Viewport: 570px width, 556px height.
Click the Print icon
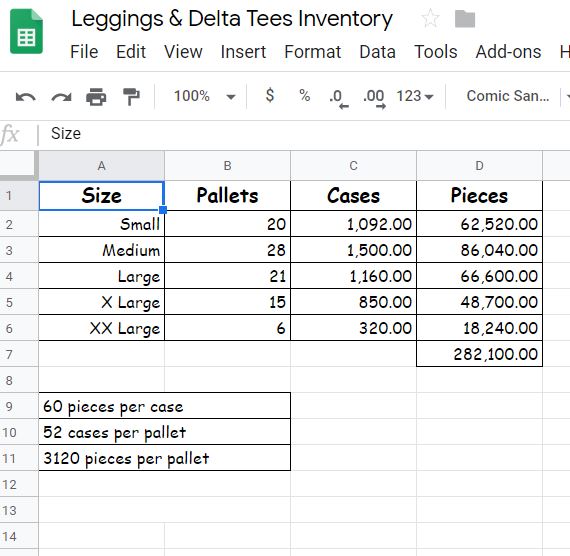(96, 97)
